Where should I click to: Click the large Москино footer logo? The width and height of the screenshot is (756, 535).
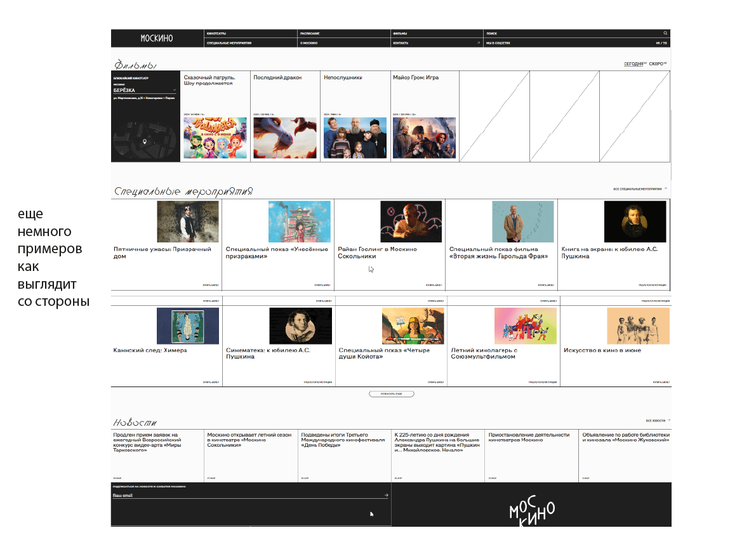click(x=532, y=512)
